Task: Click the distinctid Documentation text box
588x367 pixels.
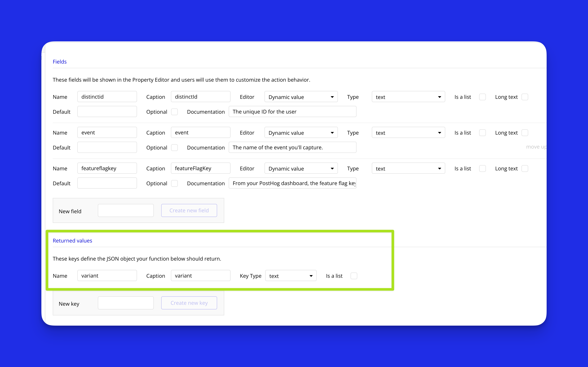Action: 292,112
